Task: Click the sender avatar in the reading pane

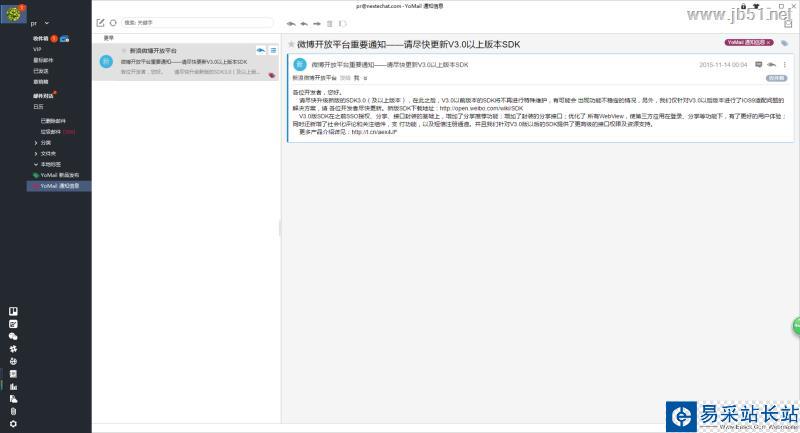Action: click(300, 64)
